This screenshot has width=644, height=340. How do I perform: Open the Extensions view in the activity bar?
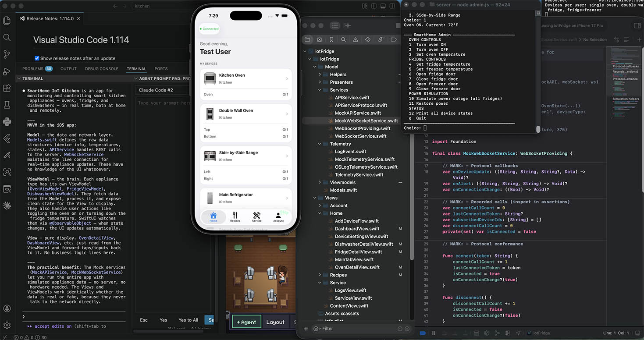coord(7,88)
